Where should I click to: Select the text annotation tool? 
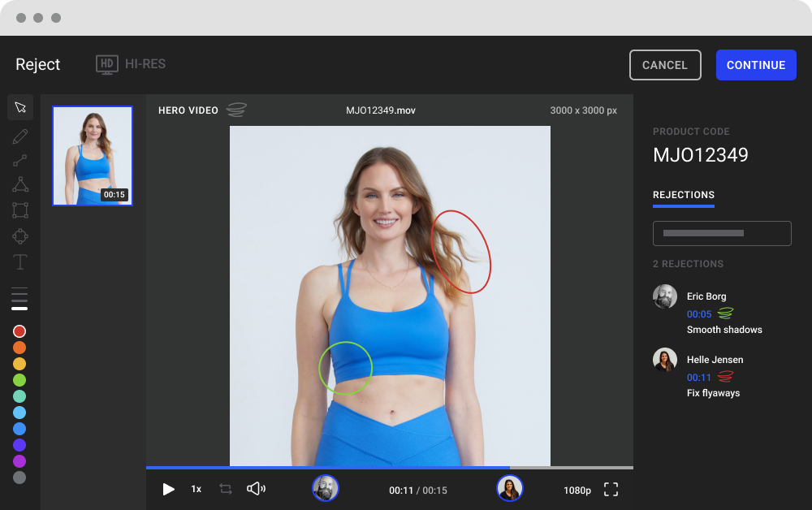click(20, 262)
